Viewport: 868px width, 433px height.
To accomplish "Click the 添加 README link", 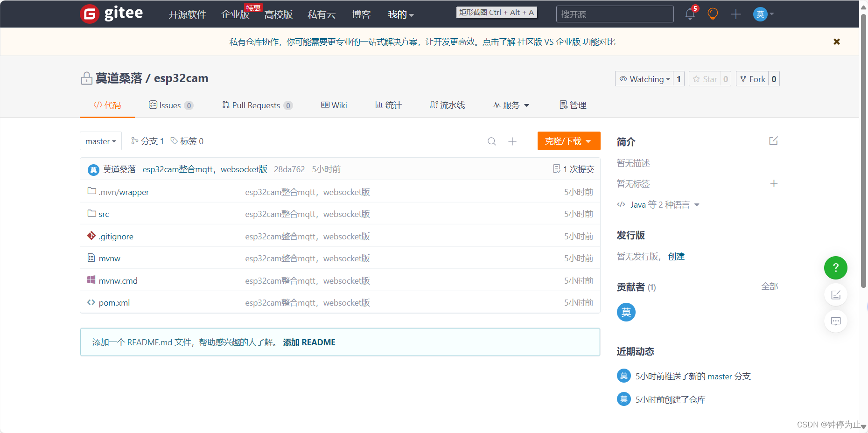I will (x=309, y=342).
